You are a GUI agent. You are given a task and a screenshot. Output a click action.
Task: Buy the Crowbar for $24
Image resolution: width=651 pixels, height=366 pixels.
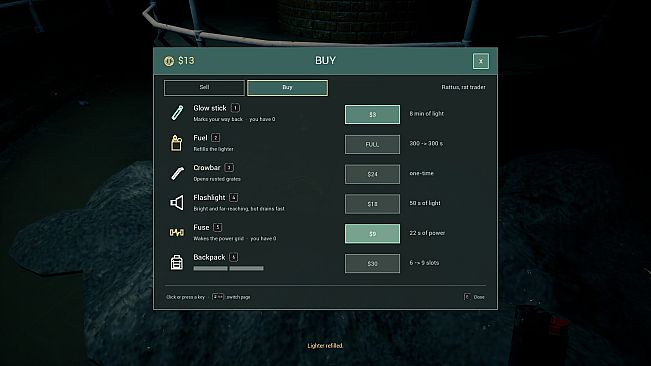click(372, 174)
